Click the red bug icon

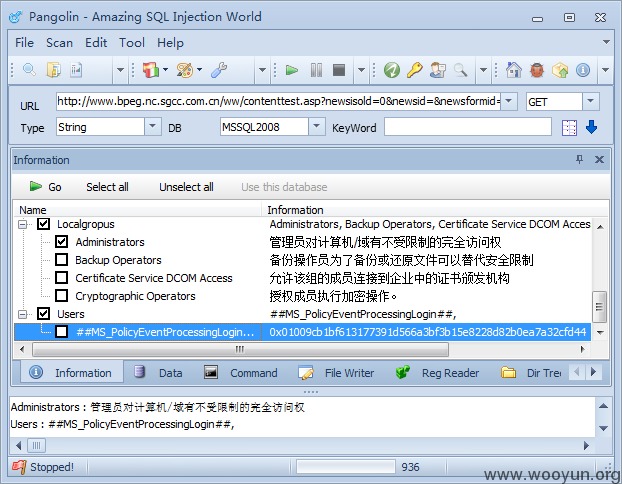click(x=537, y=70)
